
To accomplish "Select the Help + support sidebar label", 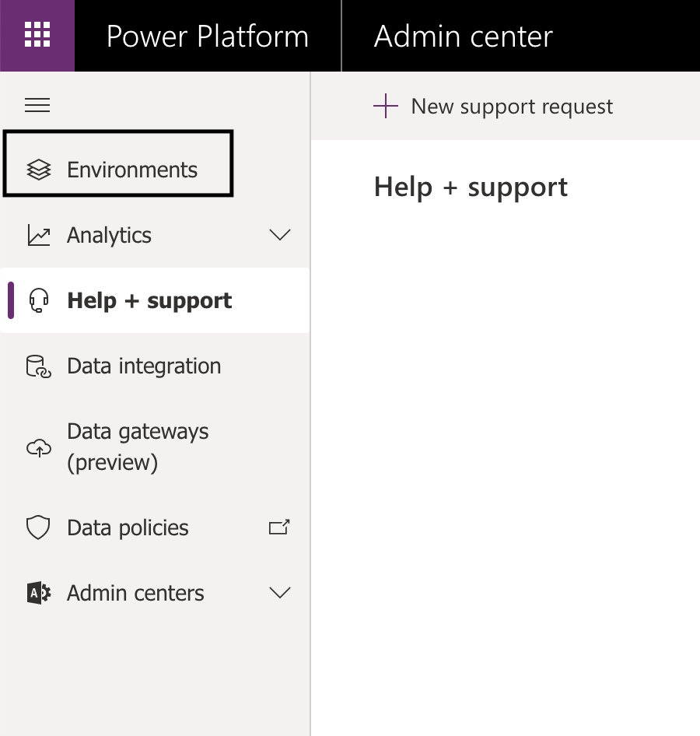I will 149,300.
